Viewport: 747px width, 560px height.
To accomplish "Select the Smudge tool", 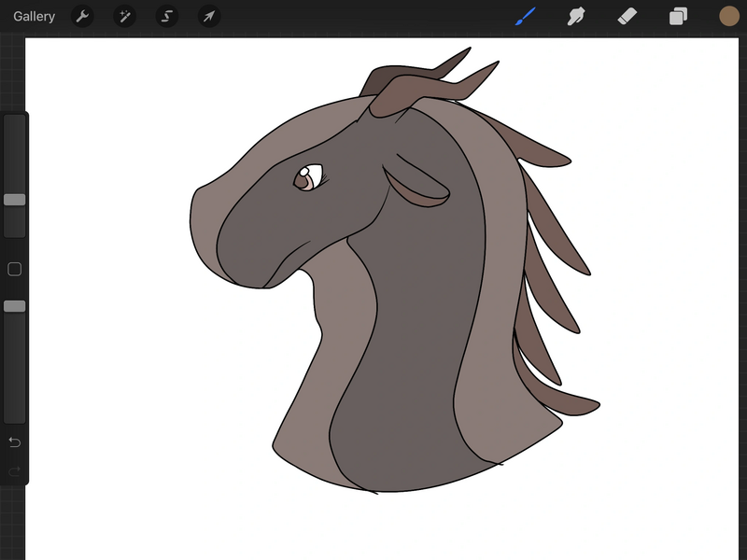I will click(576, 16).
